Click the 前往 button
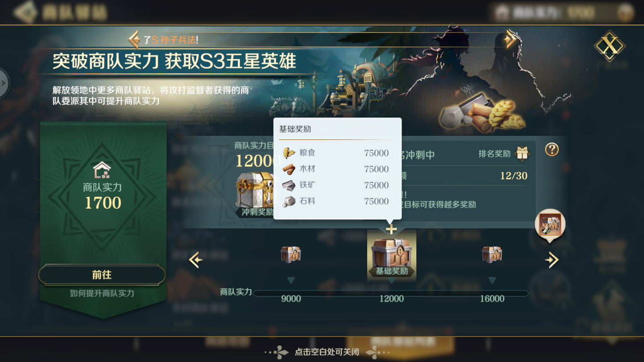This screenshot has height=362, width=644. tap(102, 275)
